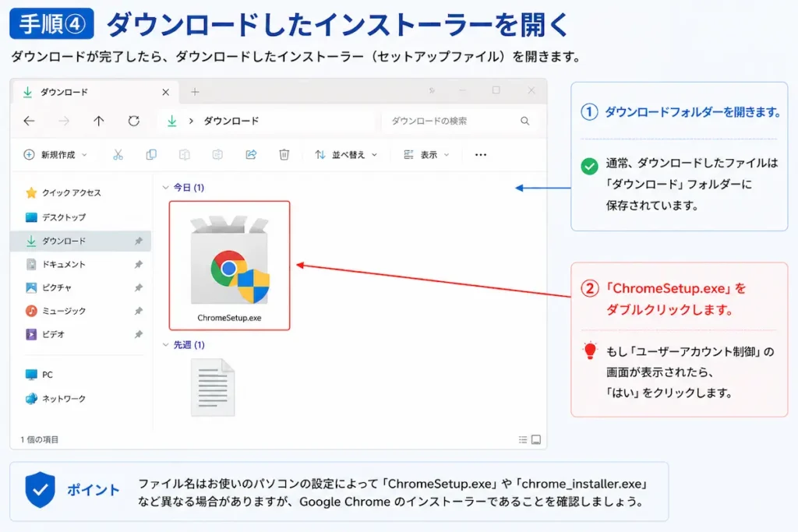The width and height of the screenshot is (798, 532).
Task: Open ミュージック in sidebar
Action: (x=55, y=311)
